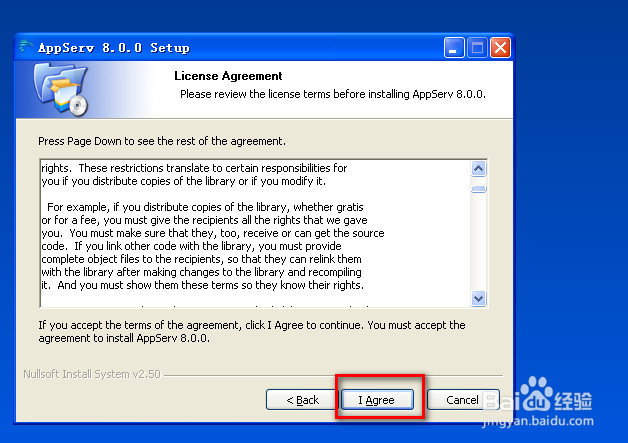Viewport: 628px width, 443px height.
Task: Close the AppServ Setup window
Action: pos(501,48)
